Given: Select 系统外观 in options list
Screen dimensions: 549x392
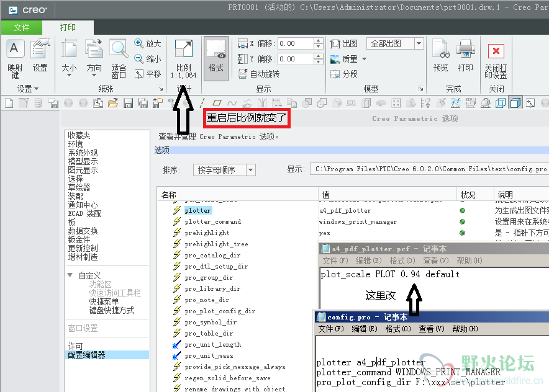Looking at the screenshot, I should (x=83, y=153).
